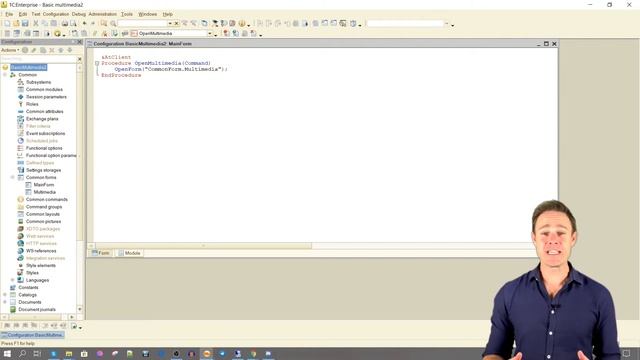The height and width of the screenshot is (360, 640).
Task: Click the Find magnifier toolbar icon
Action: pos(113,24)
